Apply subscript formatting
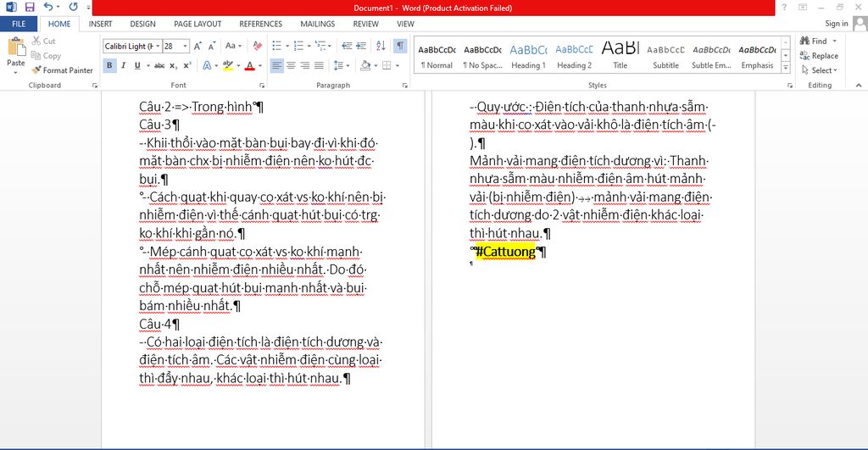The height and width of the screenshot is (450, 868). (x=173, y=65)
